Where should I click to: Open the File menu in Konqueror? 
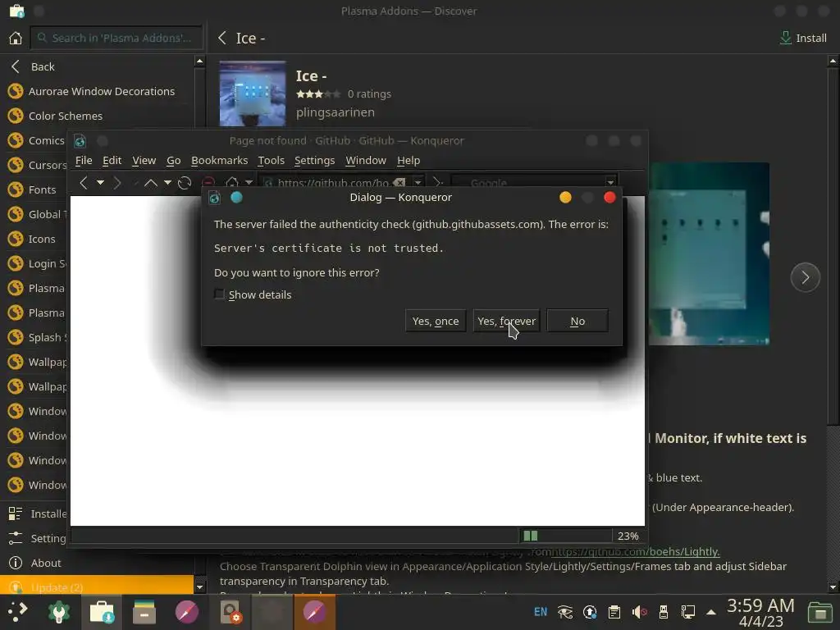[x=84, y=160]
